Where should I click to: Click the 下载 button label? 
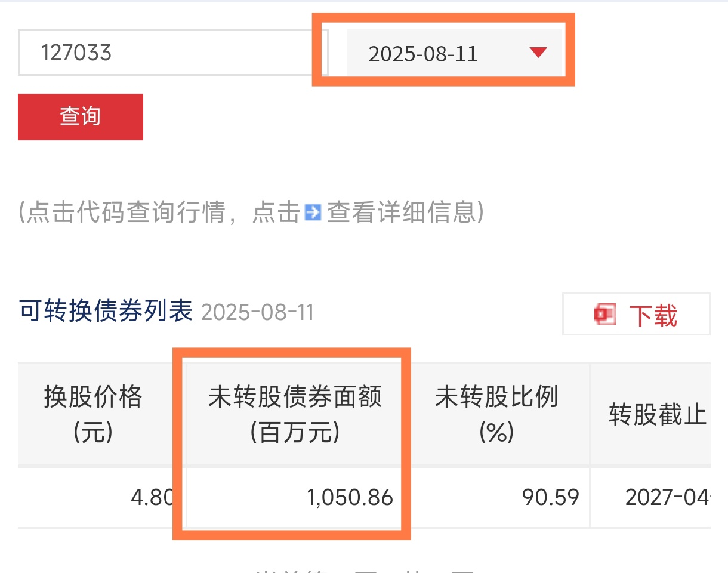pyautogui.click(x=653, y=315)
